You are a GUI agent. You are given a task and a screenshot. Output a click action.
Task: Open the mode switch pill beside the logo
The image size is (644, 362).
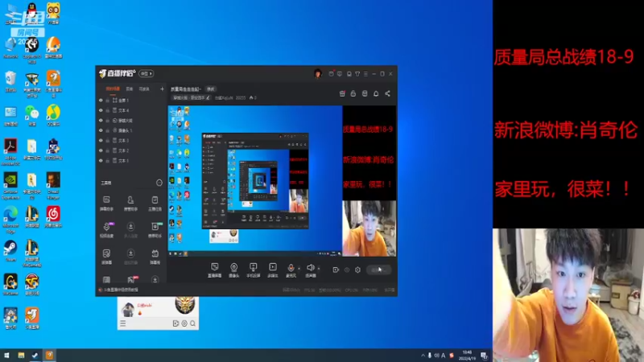click(x=147, y=73)
